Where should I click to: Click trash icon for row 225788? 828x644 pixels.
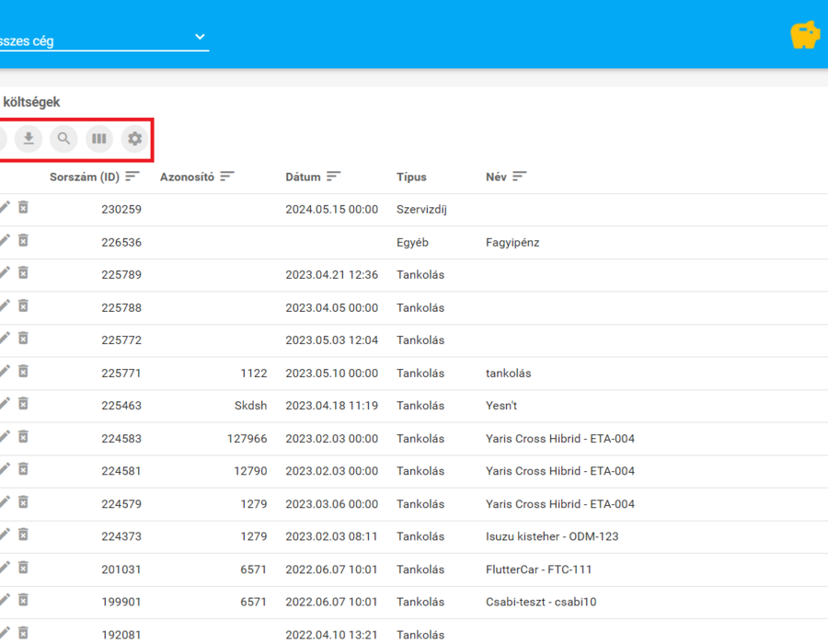[x=23, y=306]
